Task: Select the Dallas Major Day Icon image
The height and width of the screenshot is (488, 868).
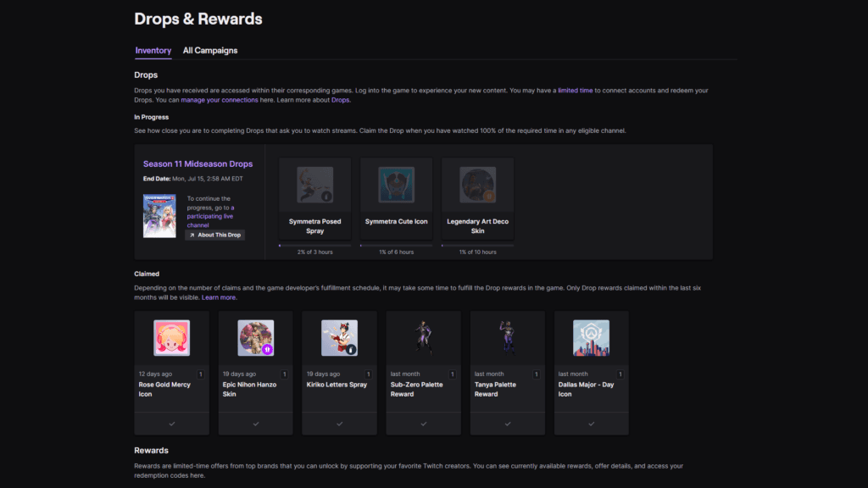Action: 591,337
